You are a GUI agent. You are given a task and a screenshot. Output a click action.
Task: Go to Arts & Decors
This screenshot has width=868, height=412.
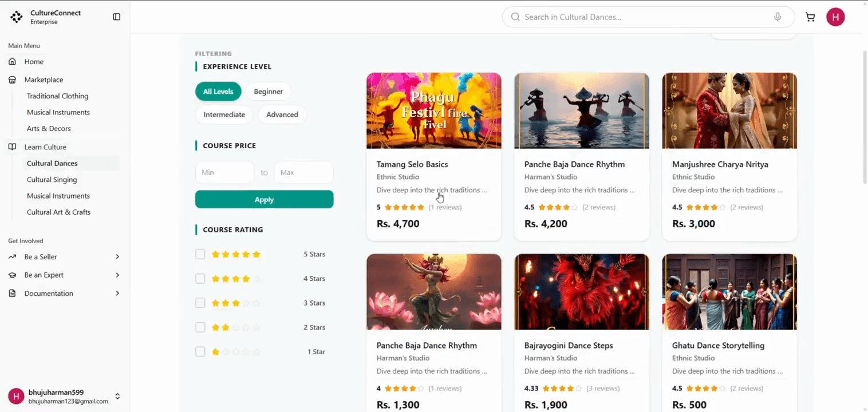49,129
